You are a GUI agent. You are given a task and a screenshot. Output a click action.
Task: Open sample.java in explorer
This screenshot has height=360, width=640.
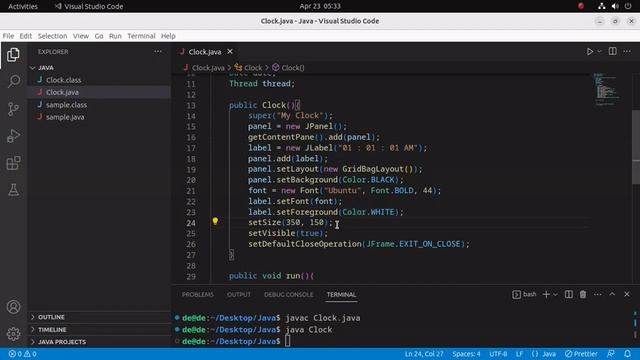click(99, 117)
